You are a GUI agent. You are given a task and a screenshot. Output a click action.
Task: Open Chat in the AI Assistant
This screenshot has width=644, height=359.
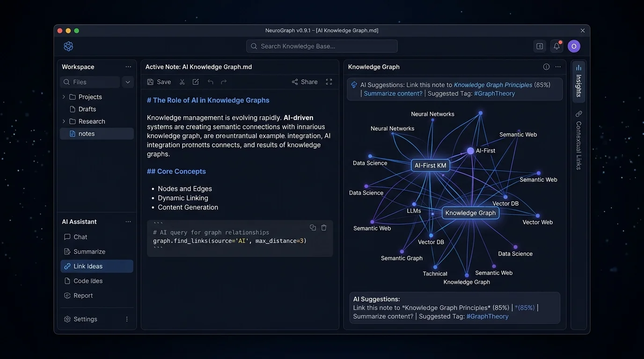click(97, 237)
